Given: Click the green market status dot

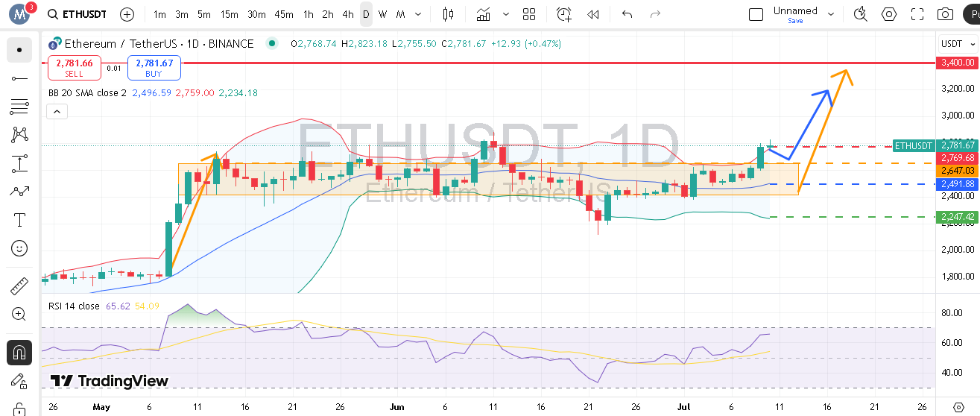Looking at the screenshot, I should (x=272, y=44).
